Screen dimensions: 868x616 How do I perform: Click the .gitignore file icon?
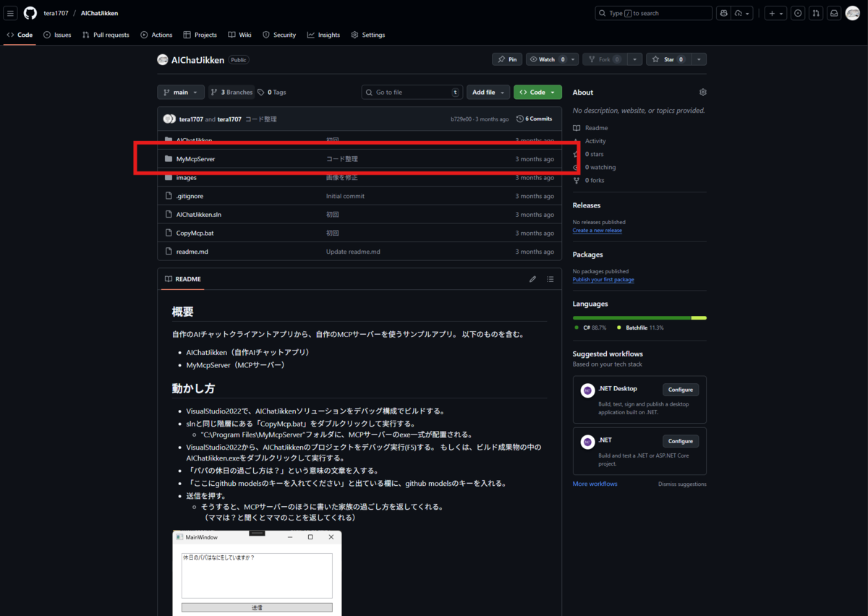[169, 196]
